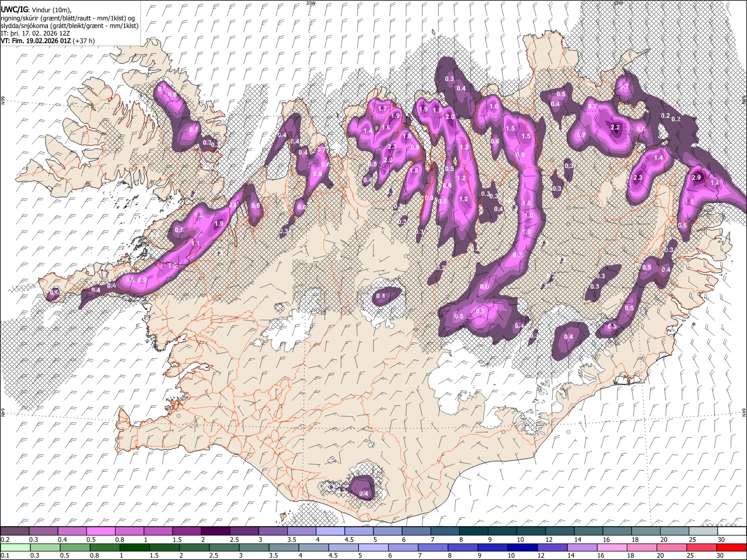Select the '0.1' first label under lower legend row

click(5, 555)
